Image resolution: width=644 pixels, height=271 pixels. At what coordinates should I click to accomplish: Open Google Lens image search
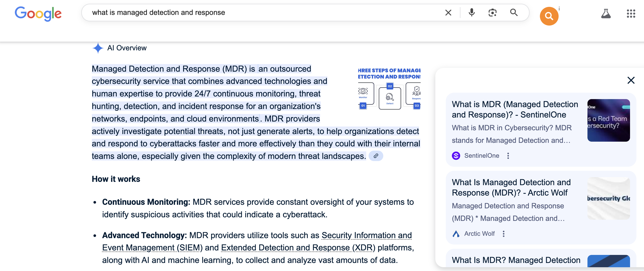click(x=492, y=13)
